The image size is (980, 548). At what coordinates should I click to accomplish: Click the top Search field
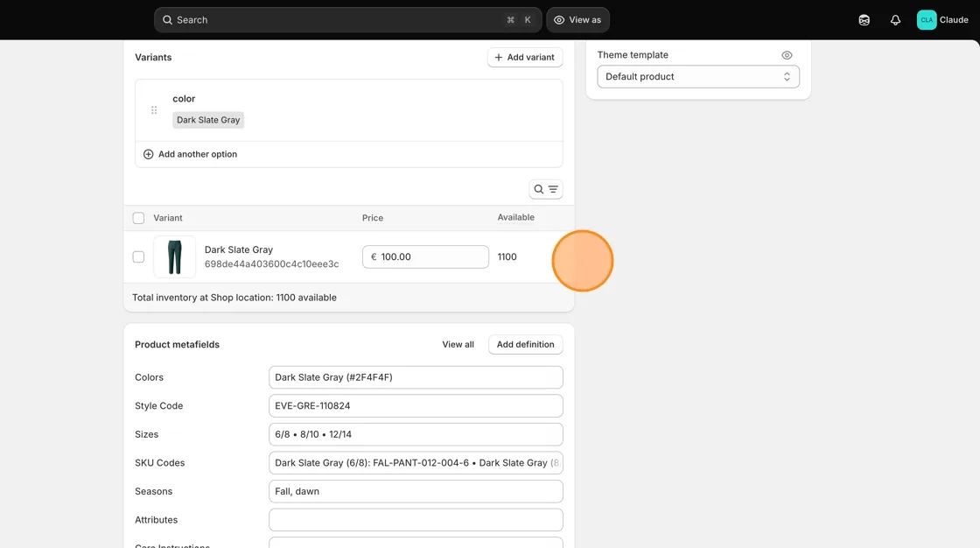(x=347, y=20)
